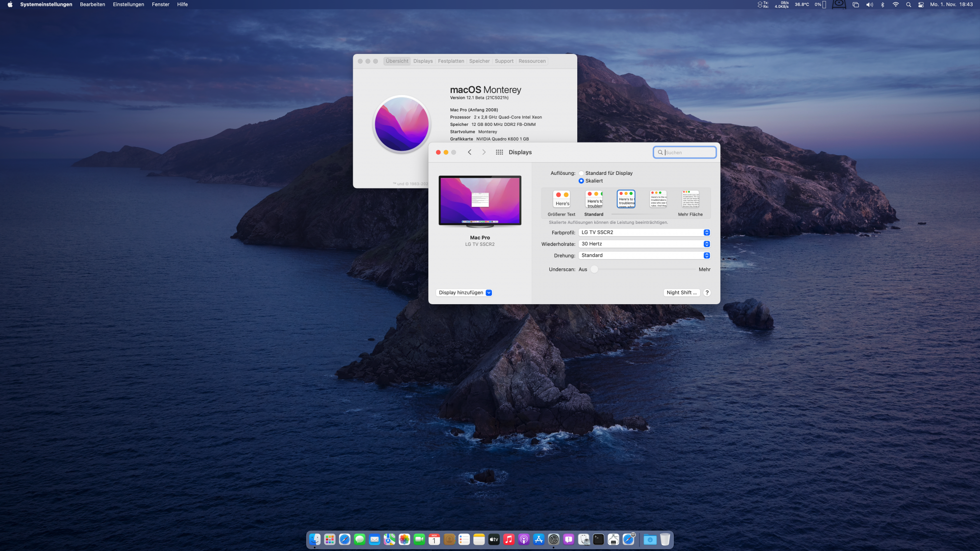980x551 pixels.
Task: Open Finder from the dock
Action: [x=315, y=539]
